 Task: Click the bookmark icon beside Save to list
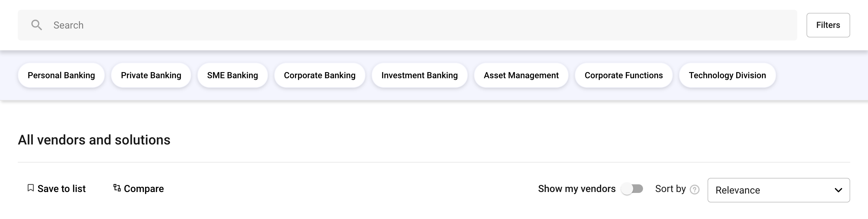click(x=31, y=188)
